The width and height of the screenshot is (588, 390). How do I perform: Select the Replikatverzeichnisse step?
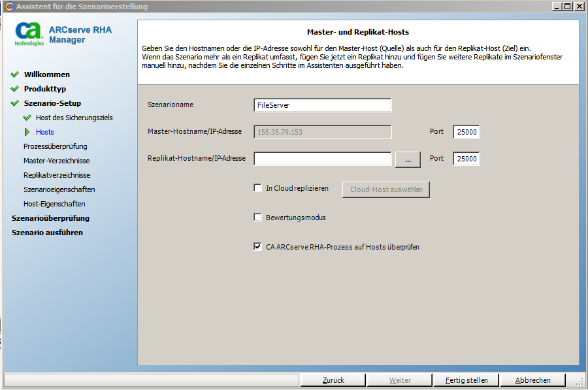[x=57, y=175]
